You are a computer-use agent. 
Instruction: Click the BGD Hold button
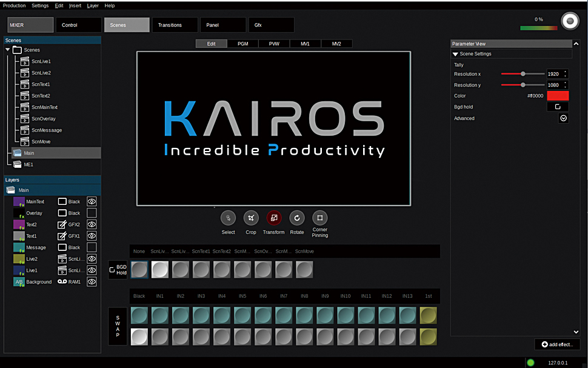click(x=118, y=270)
